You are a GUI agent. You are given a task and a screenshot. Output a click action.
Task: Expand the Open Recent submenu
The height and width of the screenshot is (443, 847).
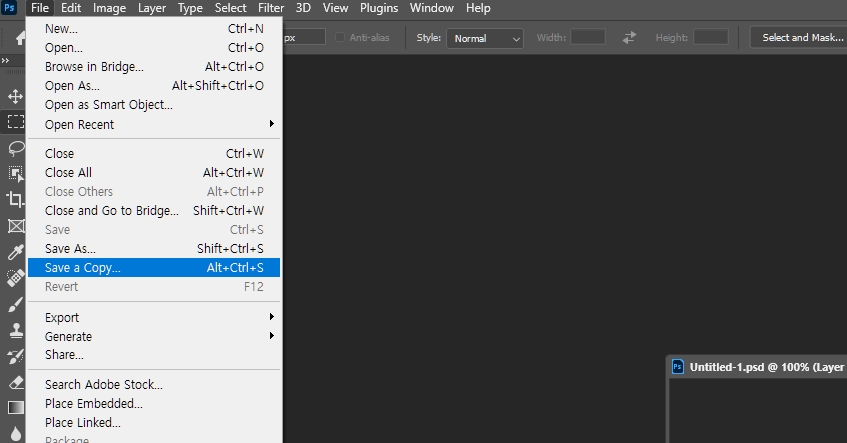[154, 124]
